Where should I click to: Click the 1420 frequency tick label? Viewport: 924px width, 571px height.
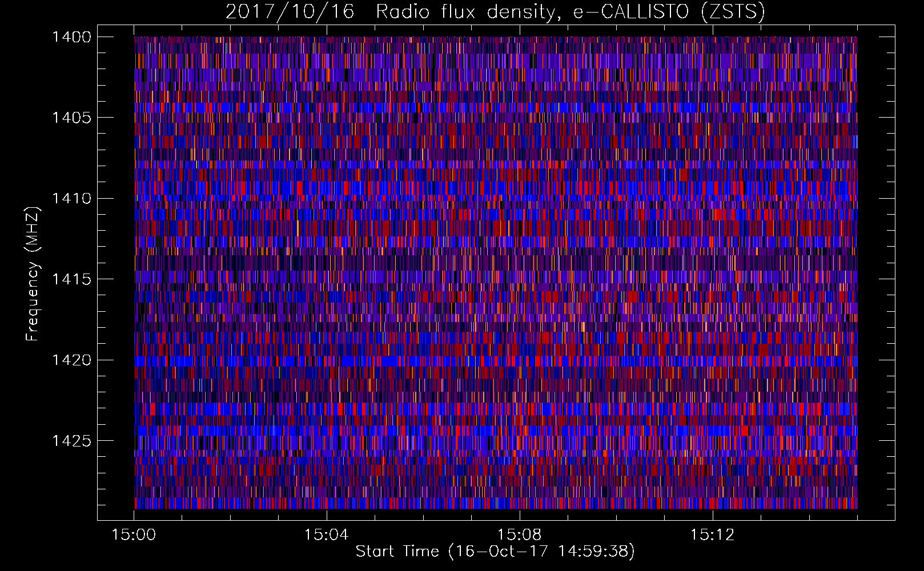coord(71,360)
